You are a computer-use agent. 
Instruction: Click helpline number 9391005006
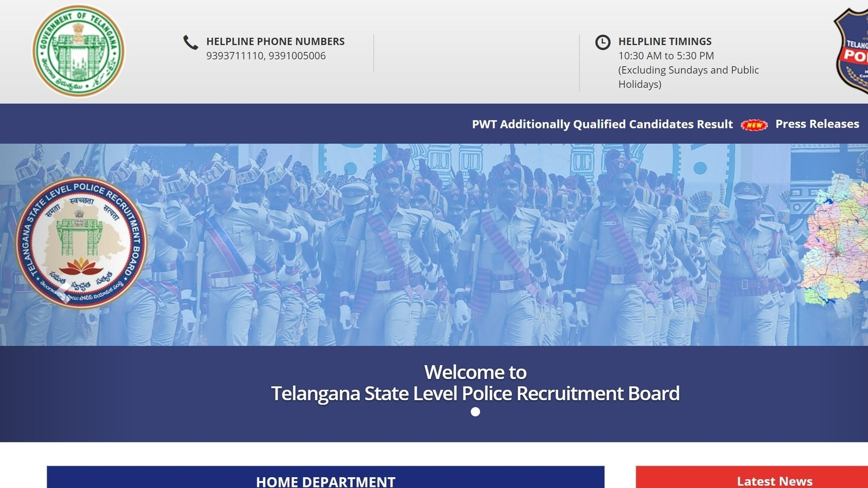(297, 56)
